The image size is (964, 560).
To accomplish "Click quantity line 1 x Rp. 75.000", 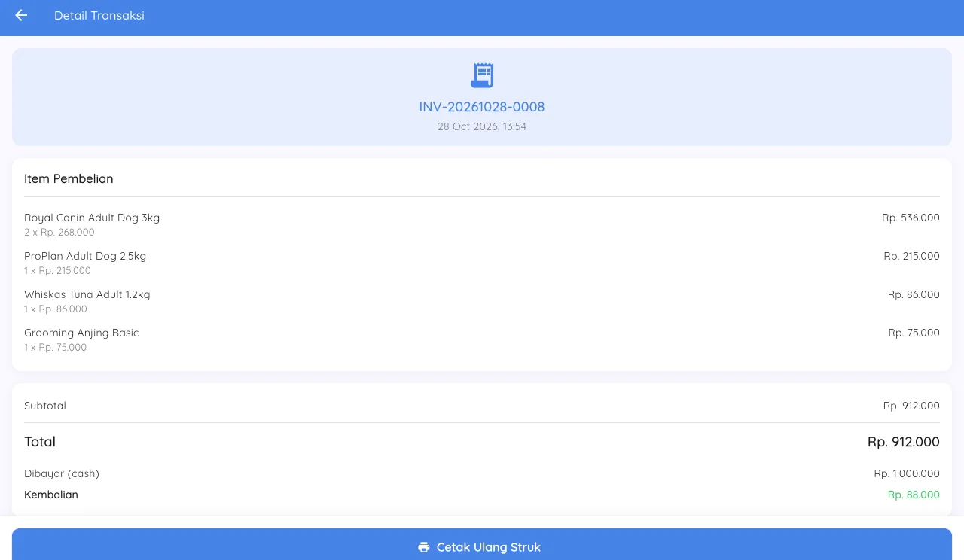I will pos(56,348).
